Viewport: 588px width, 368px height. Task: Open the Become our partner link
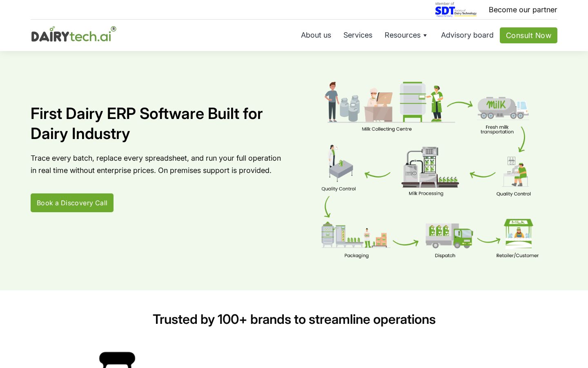(523, 10)
